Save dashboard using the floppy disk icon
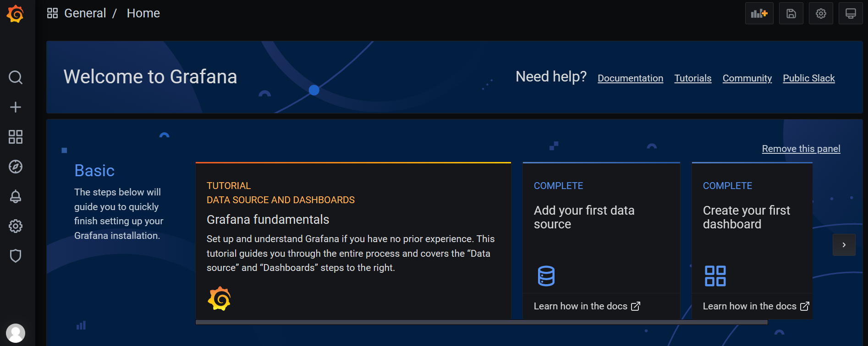Viewport: 868px width, 346px height. pyautogui.click(x=791, y=13)
